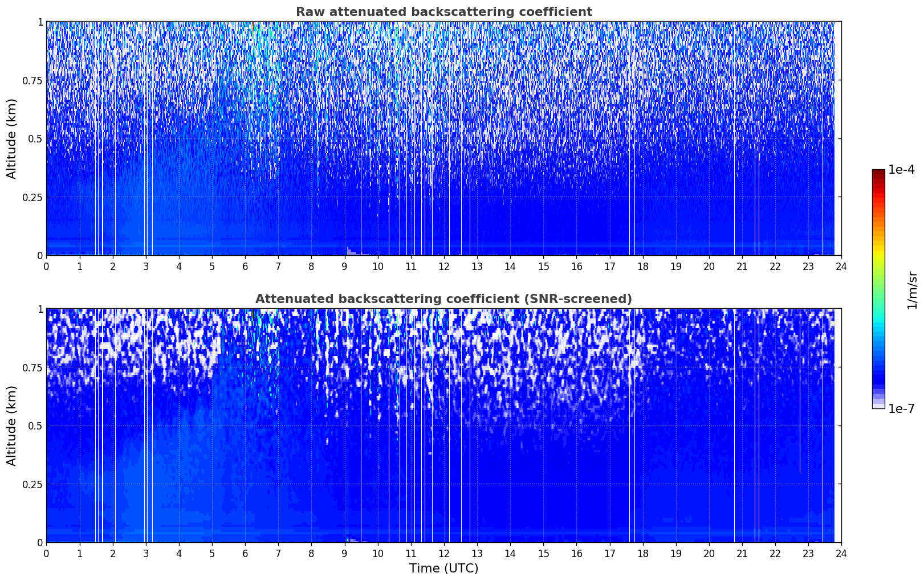Click hour tick "8" under the lower plot
The image size is (924, 581).
[x=311, y=553]
